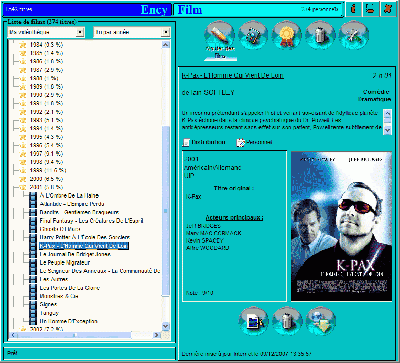Click the pencil film-entry round icon
Viewport: 400px width, 363px height.
coord(219,35)
